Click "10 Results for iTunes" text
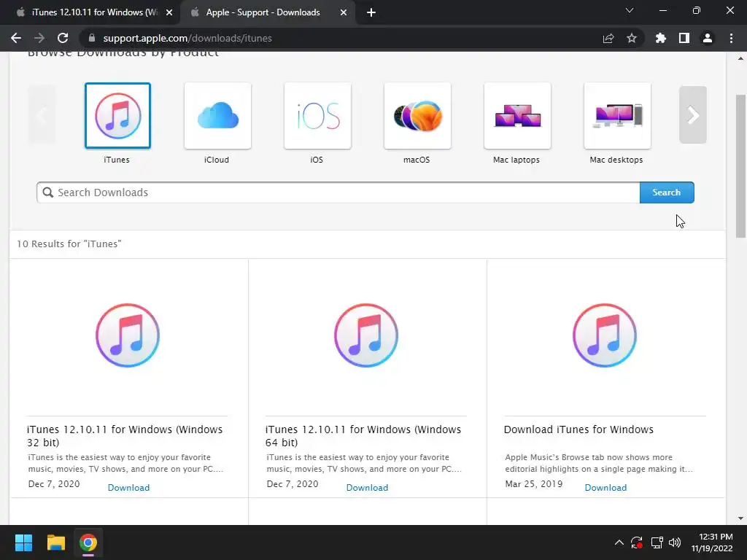The width and height of the screenshot is (747, 560). [x=69, y=244]
